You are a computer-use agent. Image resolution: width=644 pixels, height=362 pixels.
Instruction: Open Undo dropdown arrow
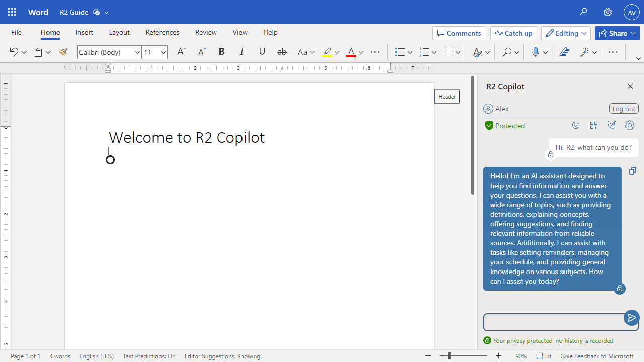point(24,52)
